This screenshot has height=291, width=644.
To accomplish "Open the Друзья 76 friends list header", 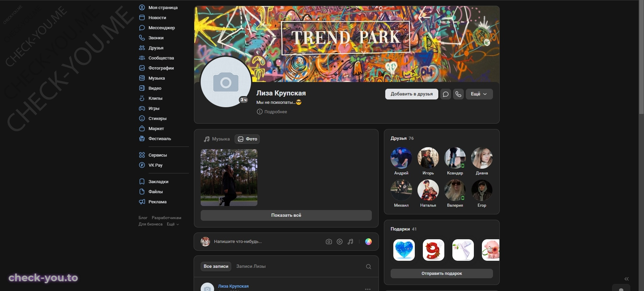I will click(x=402, y=138).
